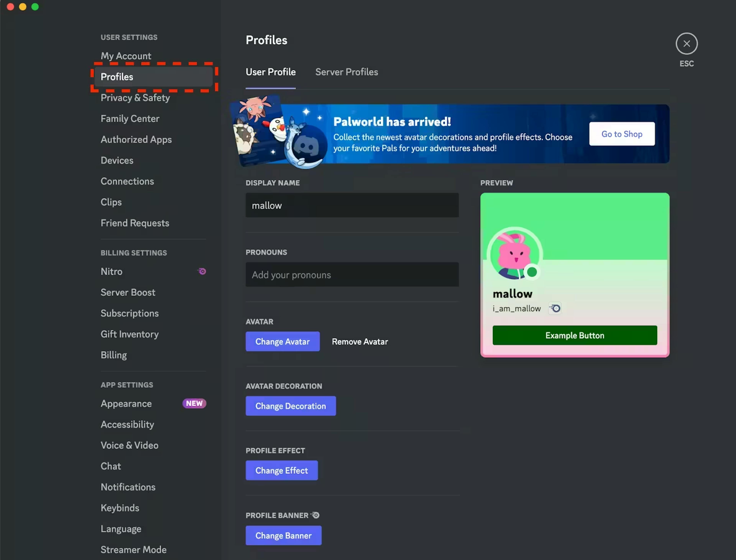Click the Nitro icon beside Profile Banner heading
The image size is (736, 560).
(x=315, y=515)
